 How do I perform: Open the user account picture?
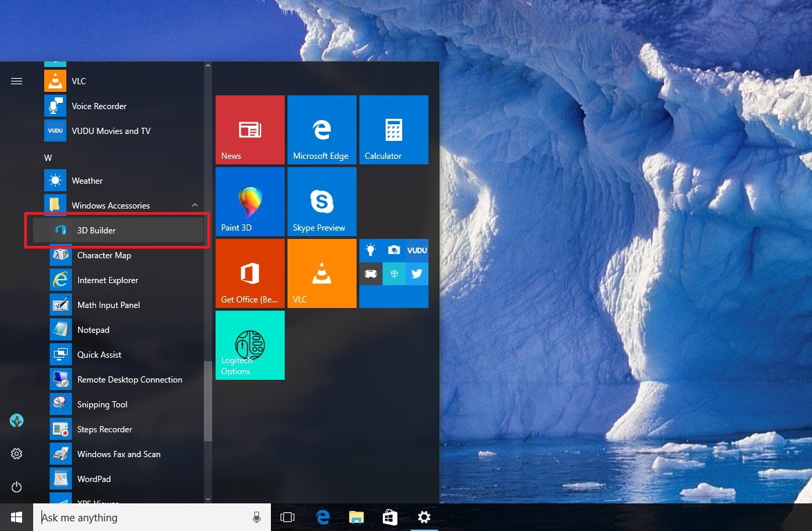[x=17, y=421]
